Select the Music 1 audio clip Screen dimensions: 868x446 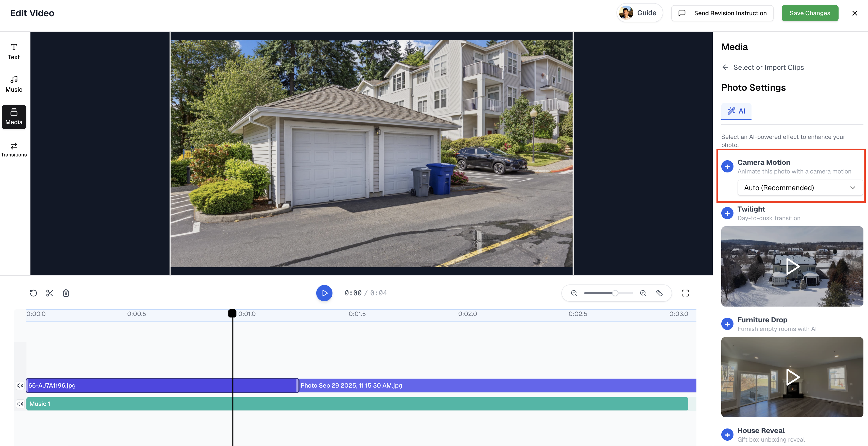(357, 404)
